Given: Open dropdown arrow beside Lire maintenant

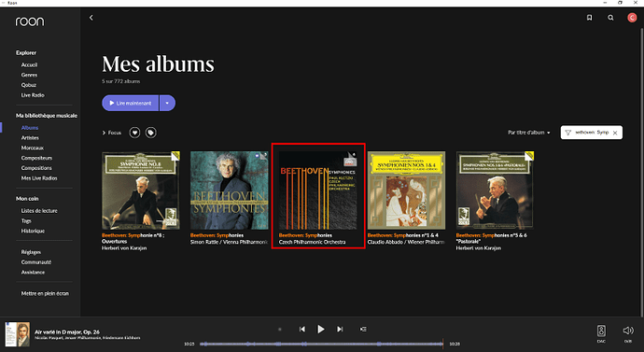Looking at the screenshot, I should (x=167, y=103).
